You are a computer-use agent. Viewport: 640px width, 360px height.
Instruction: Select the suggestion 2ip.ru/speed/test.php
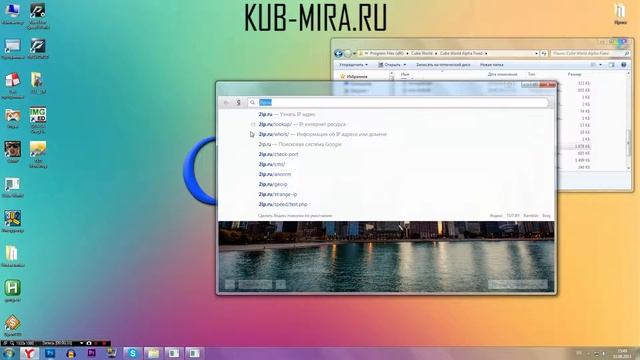283,204
